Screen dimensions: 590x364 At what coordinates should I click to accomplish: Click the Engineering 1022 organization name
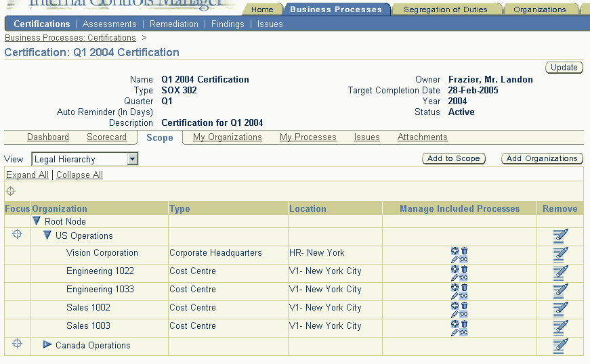point(100,271)
